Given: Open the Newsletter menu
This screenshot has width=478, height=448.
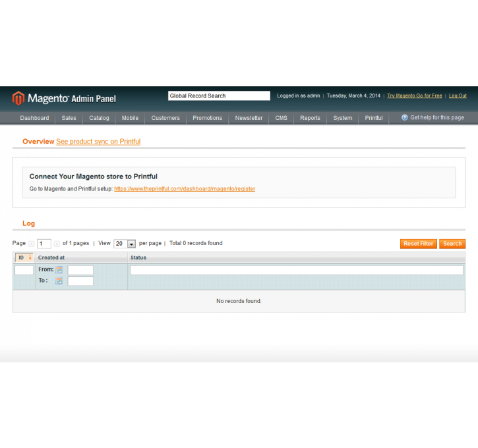Looking at the screenshot, I should point(249,118).
